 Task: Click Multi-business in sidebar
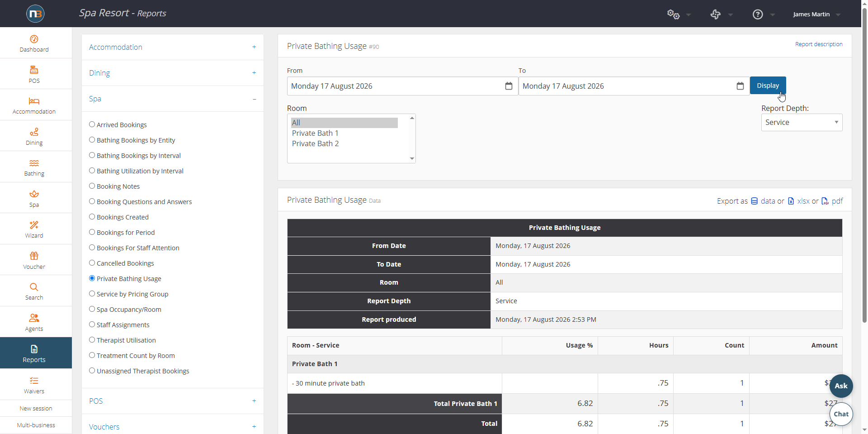click(36, 425)
